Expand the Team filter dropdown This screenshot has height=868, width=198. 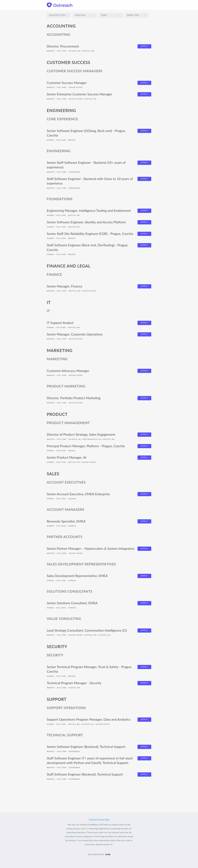[110, 15]
